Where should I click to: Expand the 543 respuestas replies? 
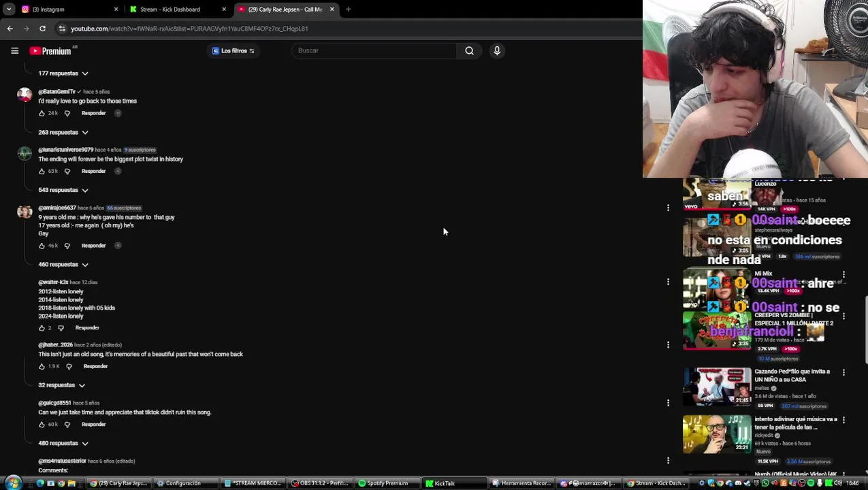pos(63,190)
